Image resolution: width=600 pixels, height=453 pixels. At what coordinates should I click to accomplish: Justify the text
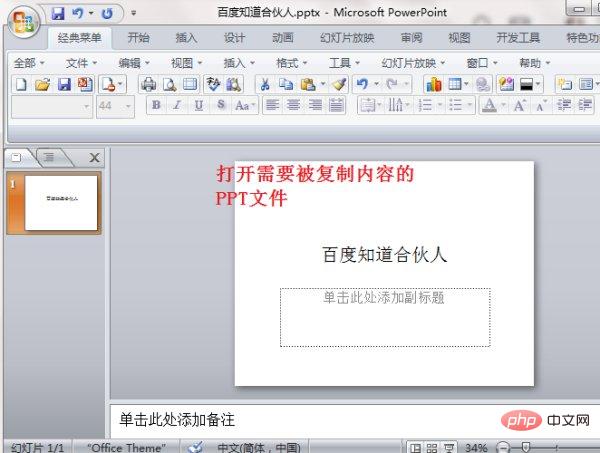coord(336,105)
